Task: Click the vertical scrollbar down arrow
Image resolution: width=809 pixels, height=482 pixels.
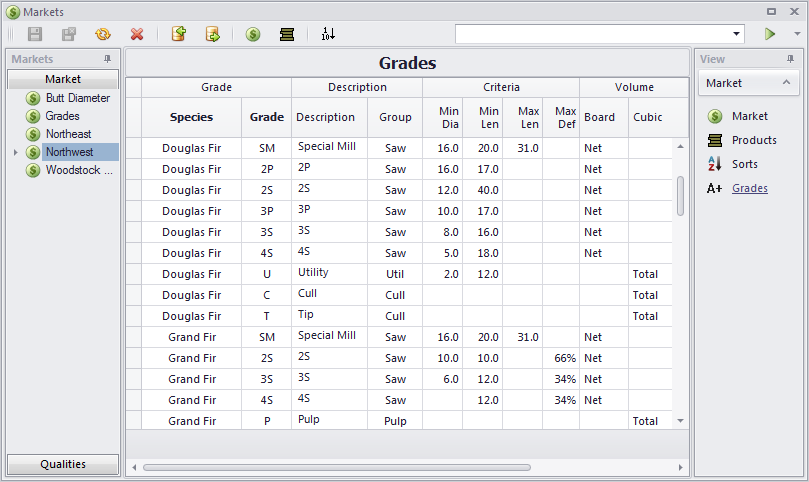Action: [681, 421]
